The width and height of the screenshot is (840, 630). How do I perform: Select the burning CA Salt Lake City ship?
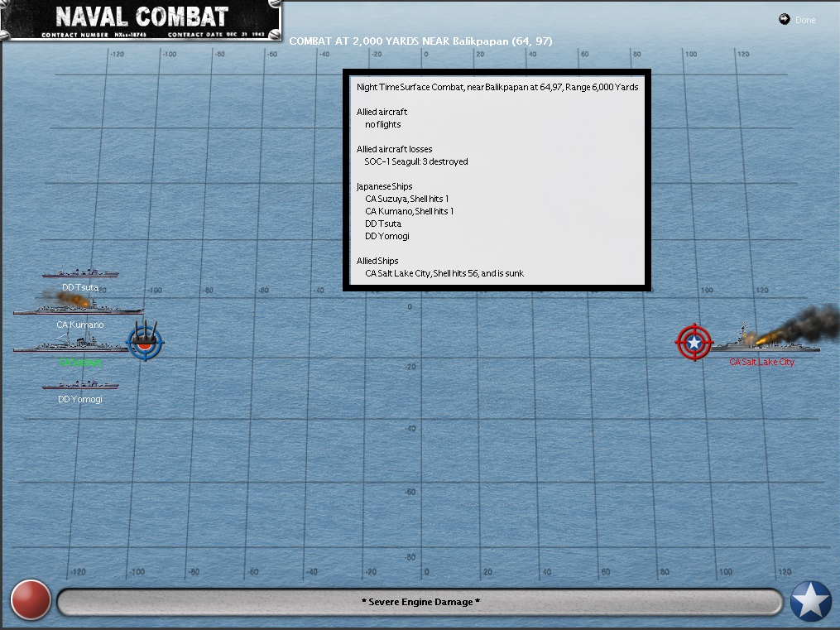tap(766, 340)
